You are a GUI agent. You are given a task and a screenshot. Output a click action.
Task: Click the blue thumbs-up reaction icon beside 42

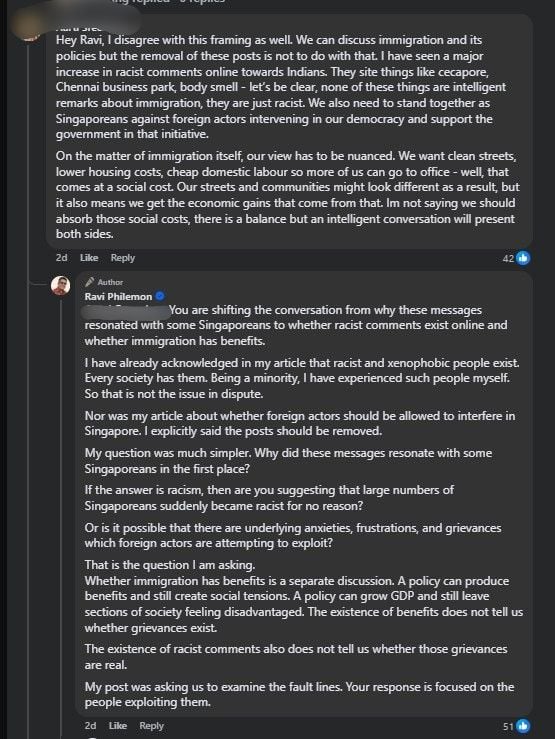(522, 258)
